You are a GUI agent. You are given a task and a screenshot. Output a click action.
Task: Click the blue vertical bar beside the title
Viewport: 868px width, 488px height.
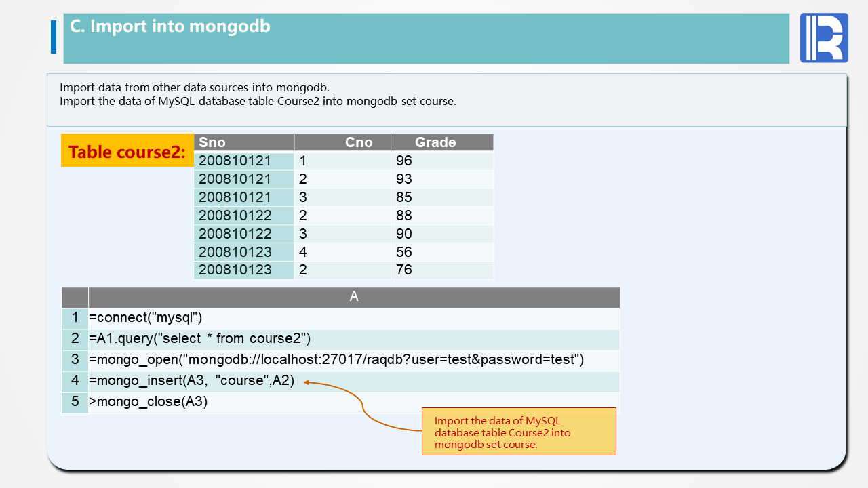(54, 37)
